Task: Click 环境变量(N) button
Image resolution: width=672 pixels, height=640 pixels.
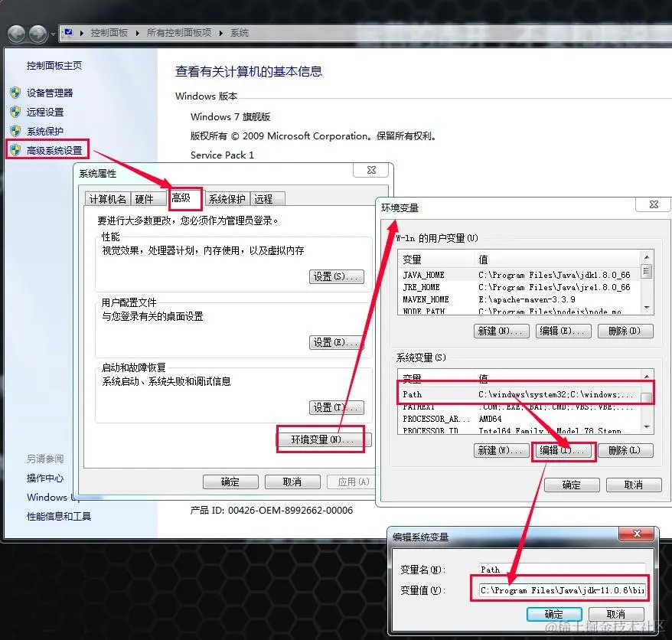Action: coord(324,439)
